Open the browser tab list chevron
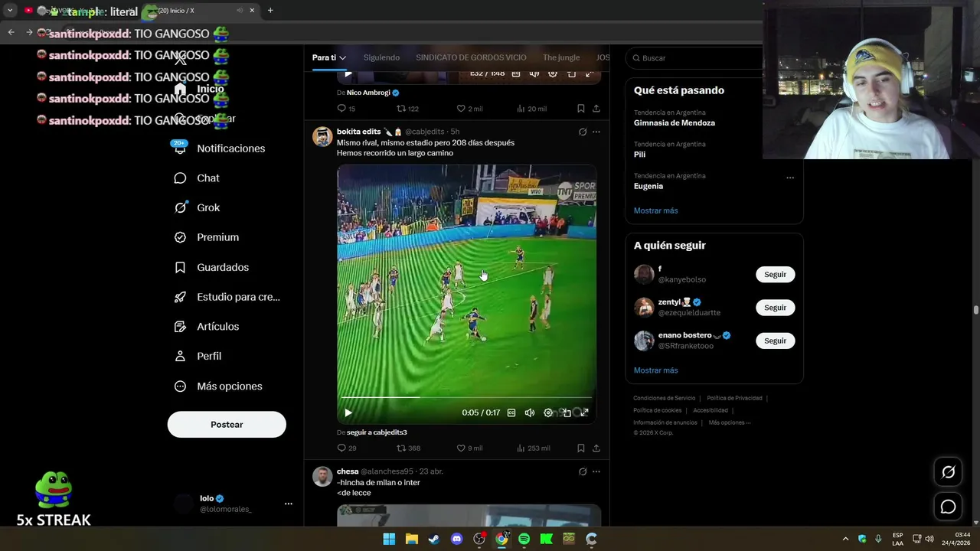This screenshot has height=551, width=980. click(x=10, y=11)
